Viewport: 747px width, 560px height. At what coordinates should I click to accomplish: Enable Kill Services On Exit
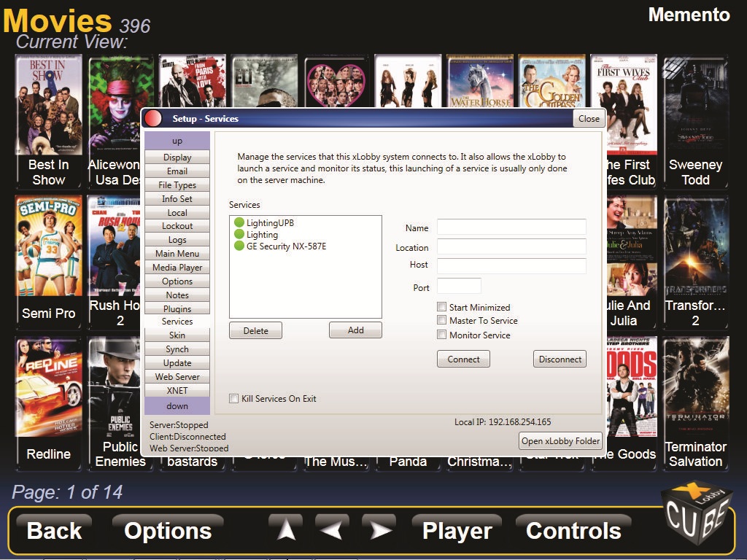pyautogui.click(x=234, y=399)
